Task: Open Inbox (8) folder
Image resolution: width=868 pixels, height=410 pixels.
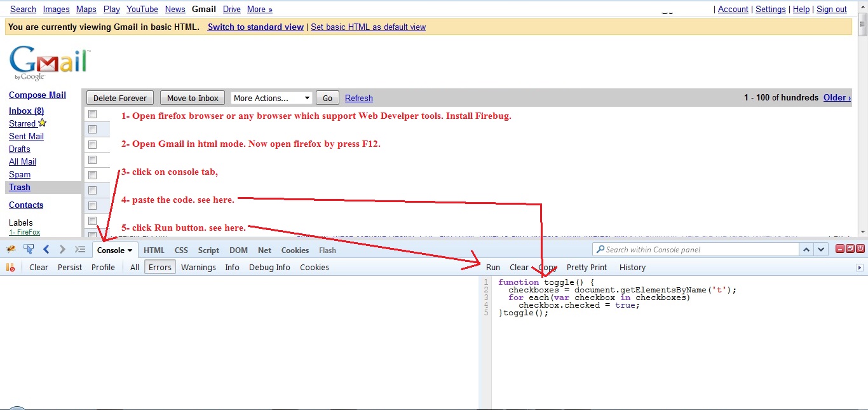Action: [26, 111]
